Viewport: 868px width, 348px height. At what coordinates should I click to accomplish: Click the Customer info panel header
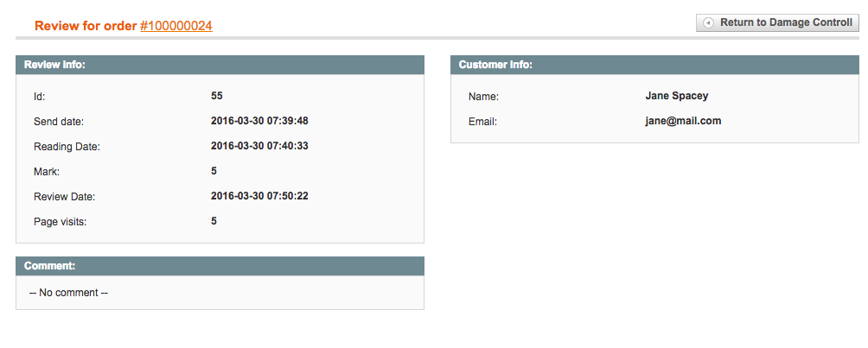(654, 65)
